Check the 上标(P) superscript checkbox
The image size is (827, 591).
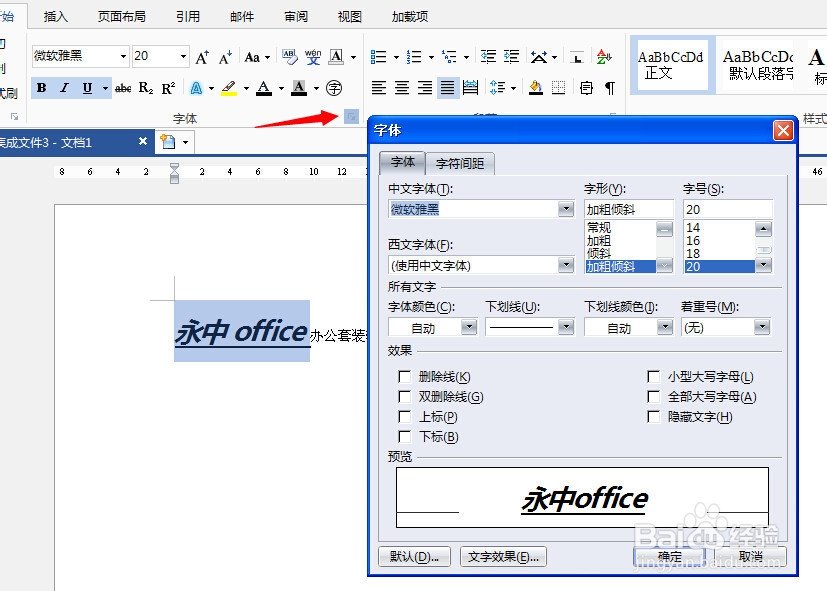coord(405,416)
